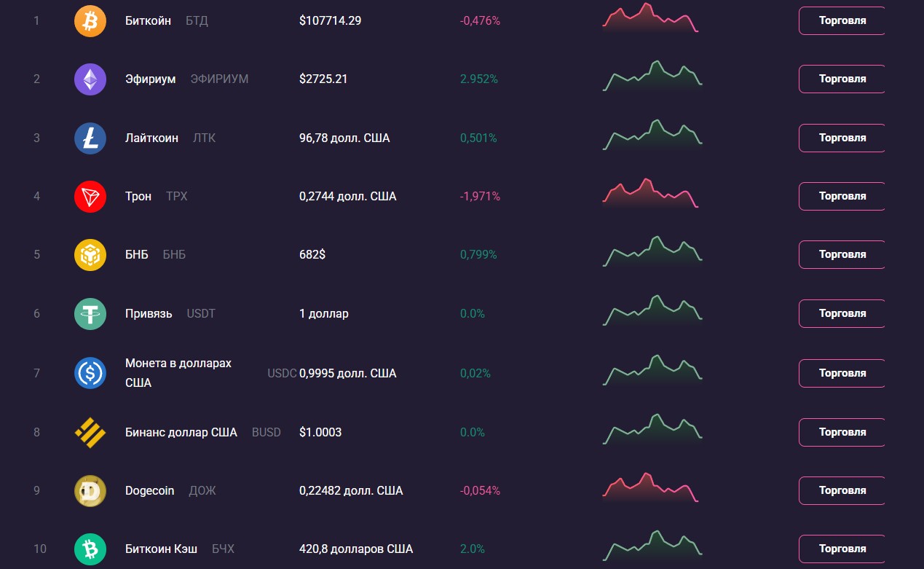Click Торговля button next to Трон
924x569 pixels.
tap(842, 196)
